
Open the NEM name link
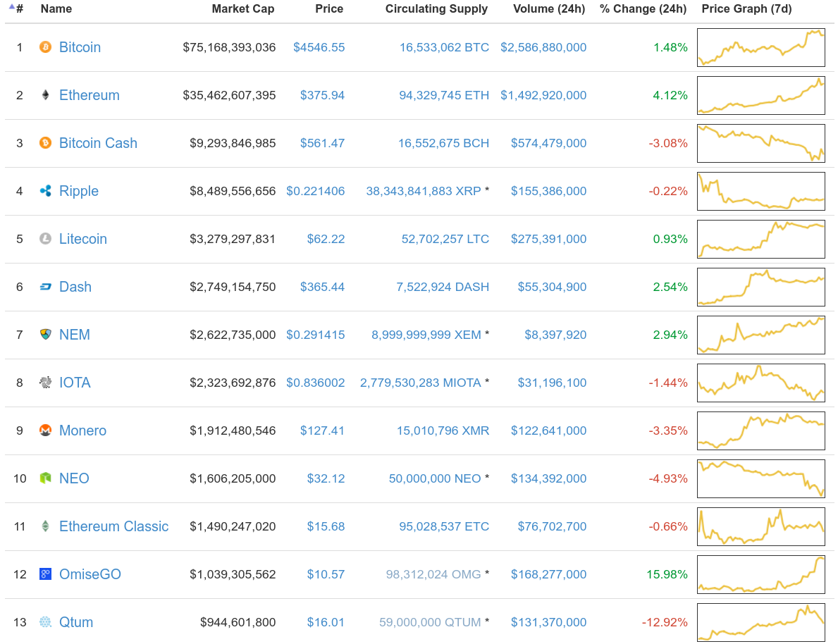[74, 335]
